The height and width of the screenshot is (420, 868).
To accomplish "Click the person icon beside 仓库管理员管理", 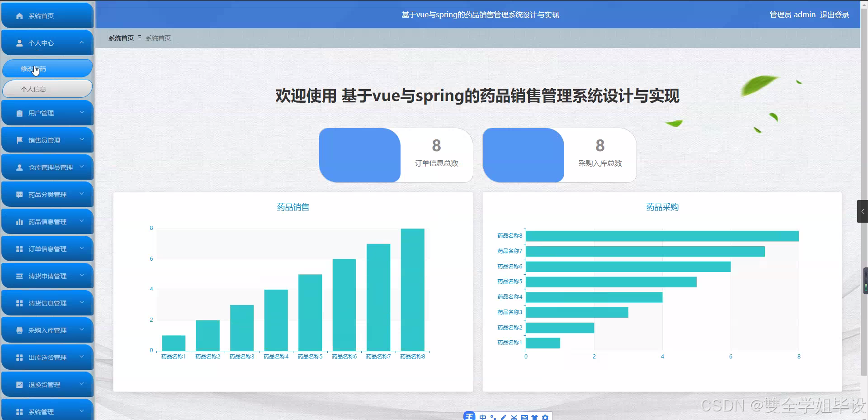I will click(19, 167).
